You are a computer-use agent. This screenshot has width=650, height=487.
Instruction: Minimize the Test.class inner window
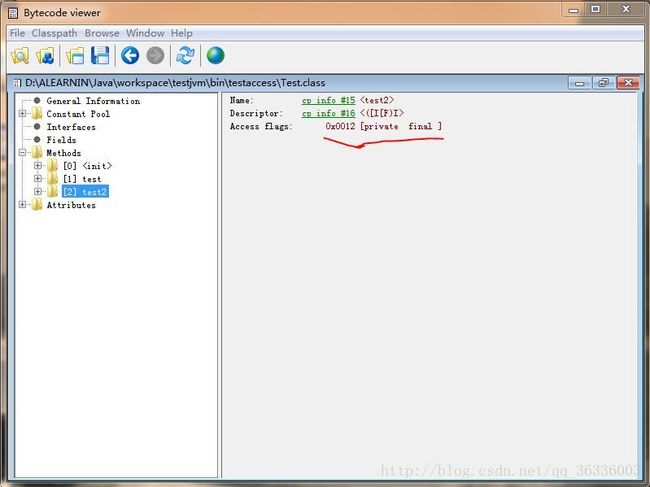point(580,83)
